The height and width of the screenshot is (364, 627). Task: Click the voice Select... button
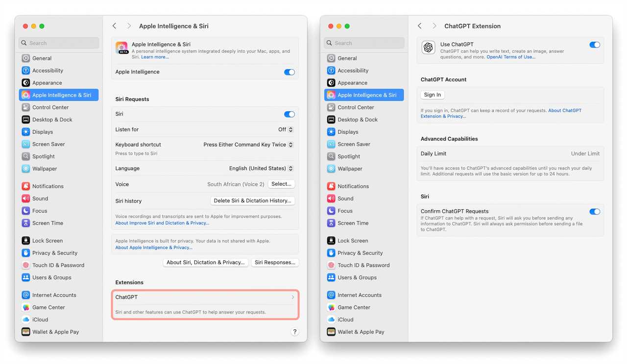tap(282, 184)
